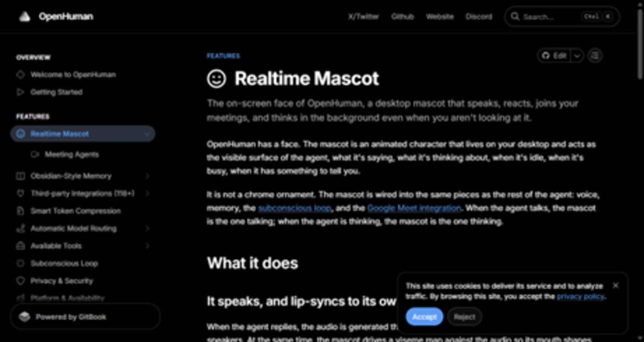This screenshot has height=342, width=644.
Task: Click the What it does heading
Action: tap(252, 263)
